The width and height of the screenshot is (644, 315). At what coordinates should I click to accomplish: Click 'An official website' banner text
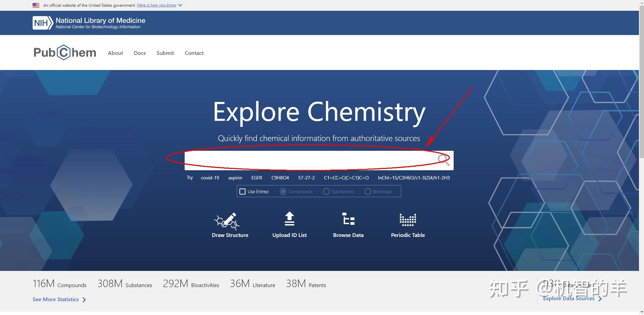tap(89, 5)
